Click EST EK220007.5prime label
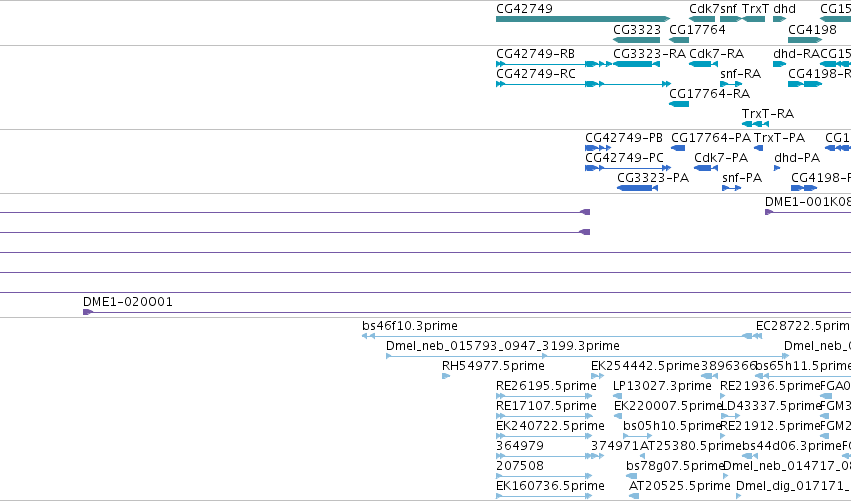The image size is (851, 501). [x=668, y=406]
